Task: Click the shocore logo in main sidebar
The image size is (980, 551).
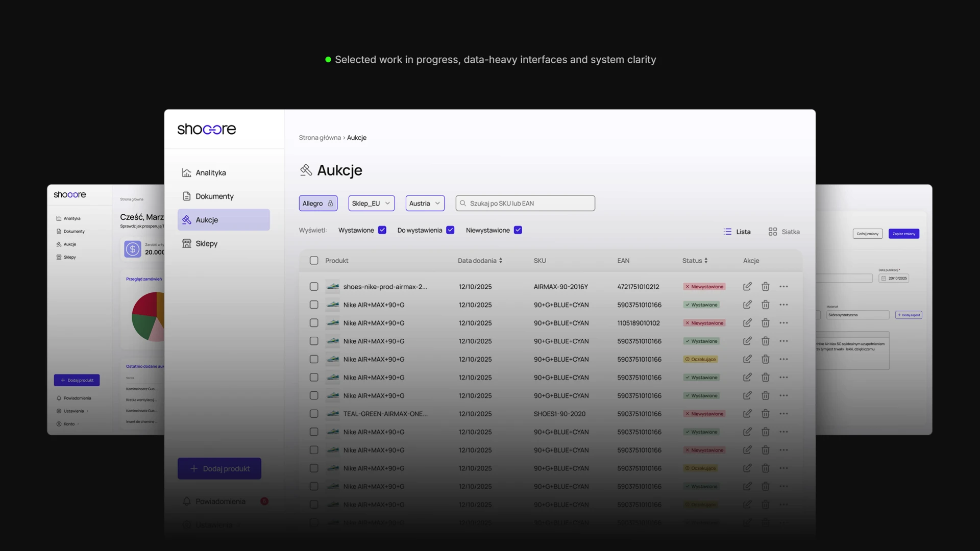Action: pyautogui.click(x=207, y=129)
